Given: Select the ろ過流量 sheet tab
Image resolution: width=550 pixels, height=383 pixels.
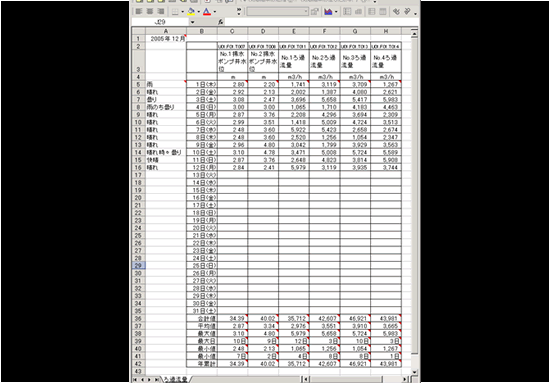Looking at the screenshot, I should point(175,379).
